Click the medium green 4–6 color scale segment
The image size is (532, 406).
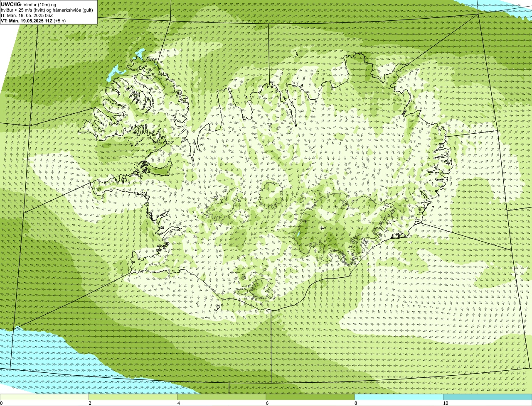tap(222, 397)
